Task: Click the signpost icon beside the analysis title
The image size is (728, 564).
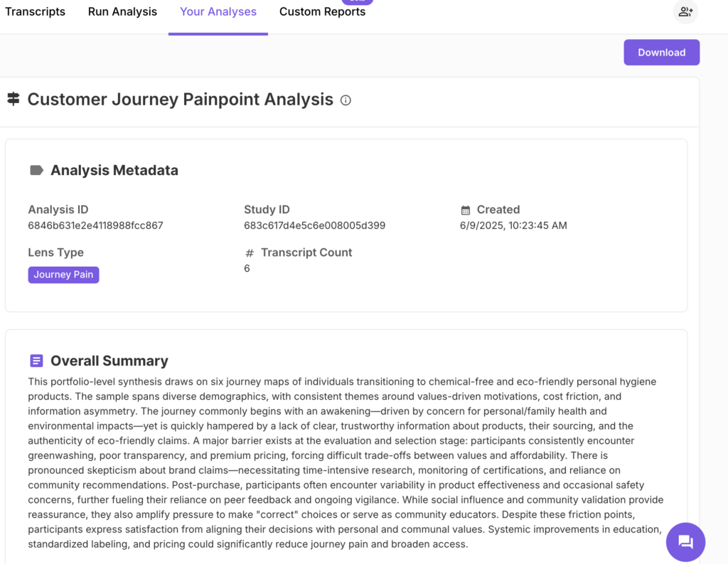Action: (x=13, y=99)
